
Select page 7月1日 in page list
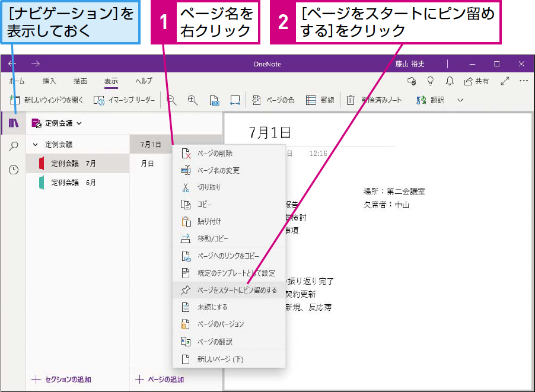(x=151, y=145)
